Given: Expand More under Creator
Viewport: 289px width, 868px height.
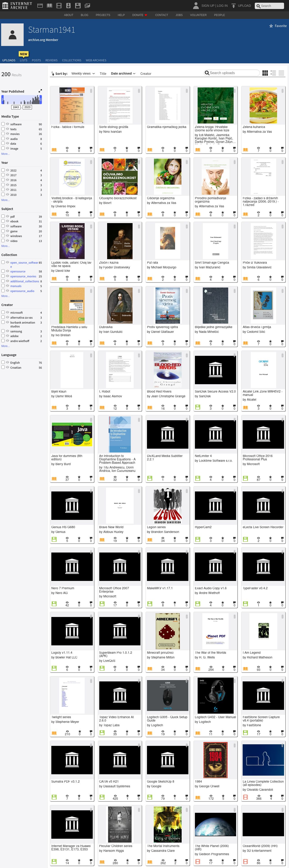Looking at the screenshot, I should tap(5, 346).
